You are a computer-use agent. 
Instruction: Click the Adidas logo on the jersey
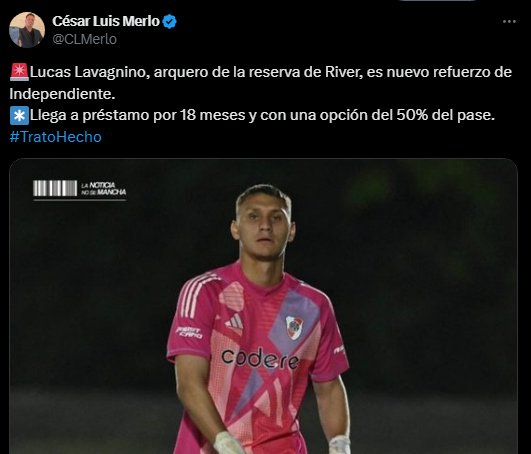coord(234,321)
